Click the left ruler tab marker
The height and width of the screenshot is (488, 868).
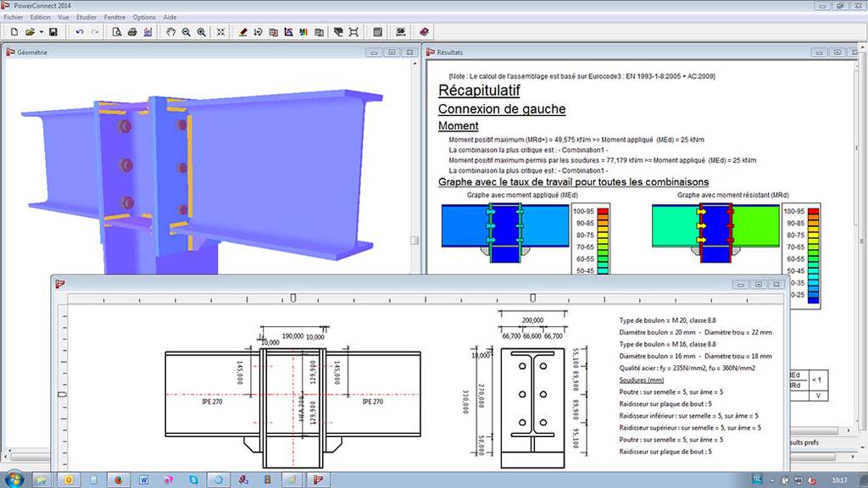(292, 298)
